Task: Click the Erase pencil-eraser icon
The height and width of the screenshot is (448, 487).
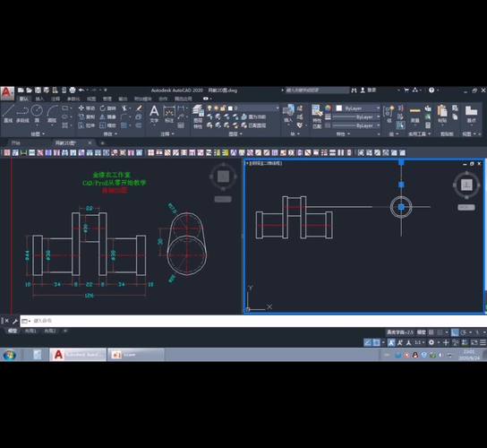Action: point(139,108)
